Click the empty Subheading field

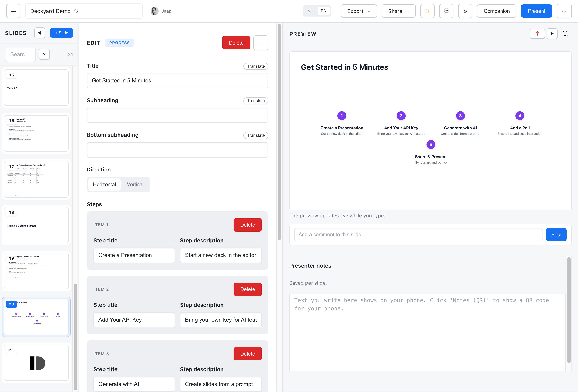coord(177,115)
